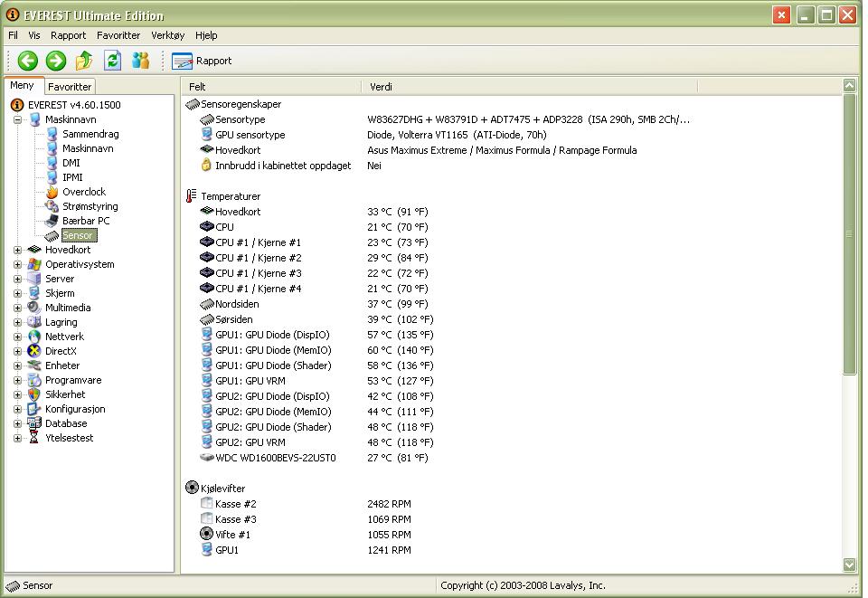Open the Hjelp menu

(x=206, y=35)
